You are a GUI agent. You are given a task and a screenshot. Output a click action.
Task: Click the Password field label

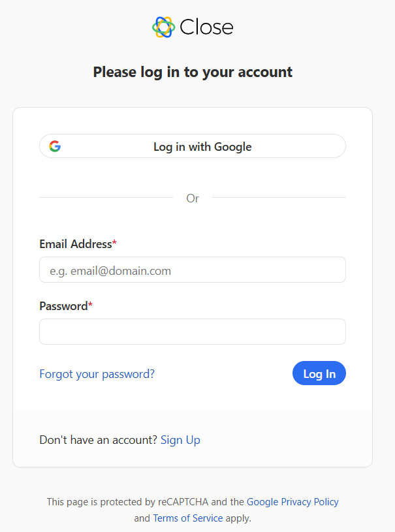(63, 306)
